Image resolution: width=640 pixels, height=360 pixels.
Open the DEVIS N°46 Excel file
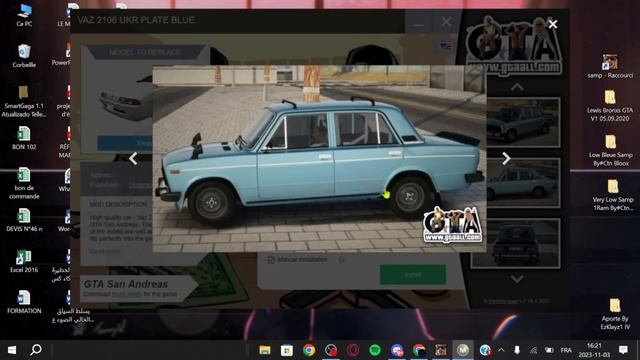(24, 220)
